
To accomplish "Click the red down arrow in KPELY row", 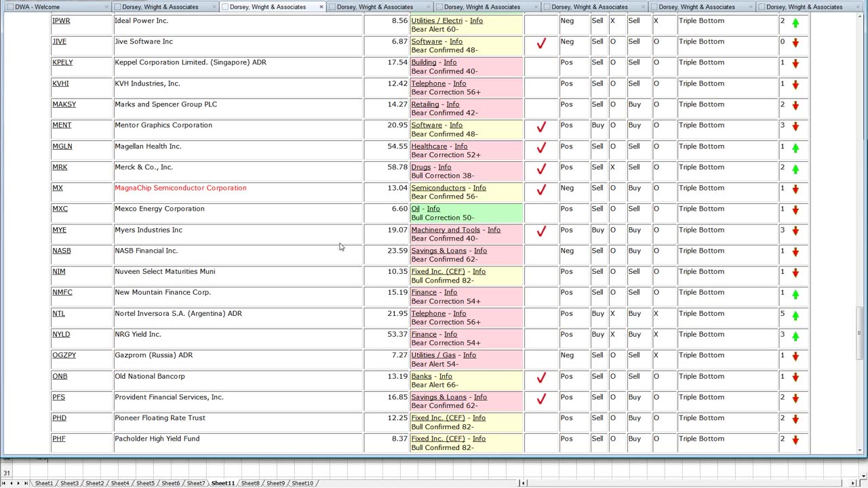I will pyautogui.click(x=795, y=64).
